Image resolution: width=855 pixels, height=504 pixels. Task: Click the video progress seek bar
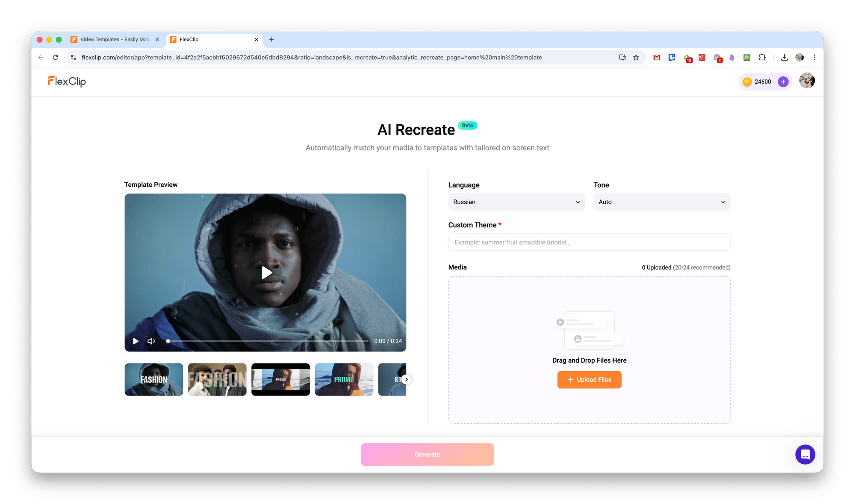click(268, 341)
